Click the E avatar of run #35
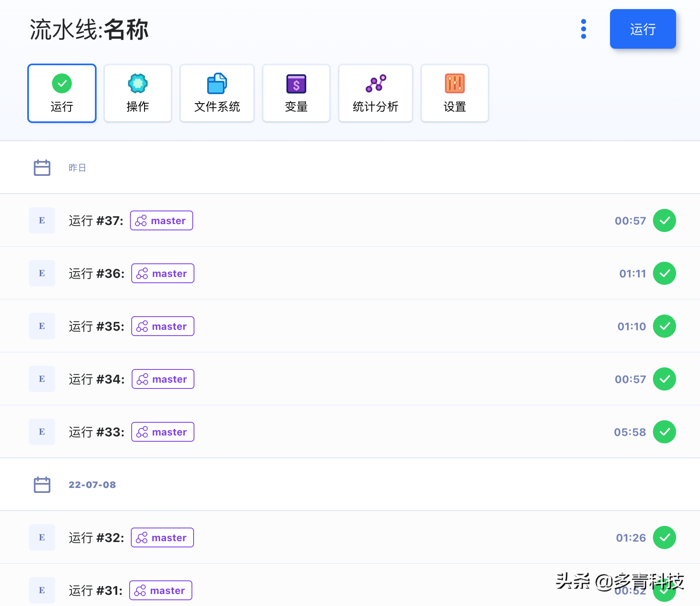700x606 pixels. coord(42,326)
